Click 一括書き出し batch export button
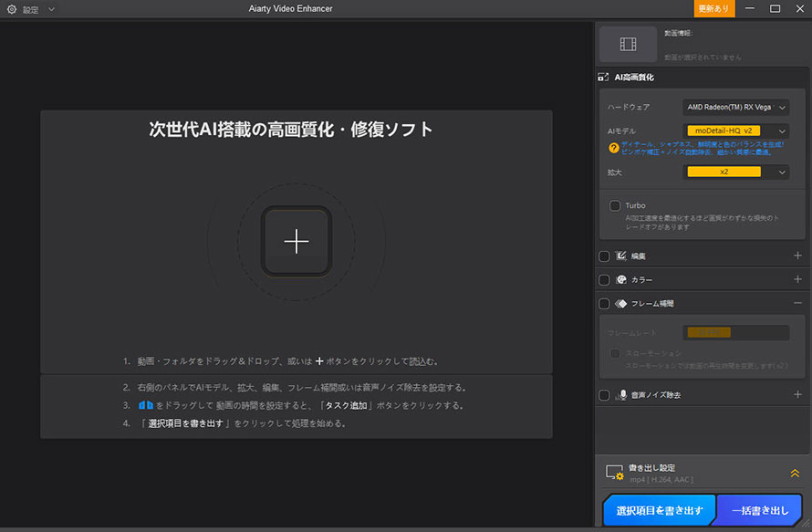The height and width of the screenshot is (532, 812). click(x=759, y=510)
